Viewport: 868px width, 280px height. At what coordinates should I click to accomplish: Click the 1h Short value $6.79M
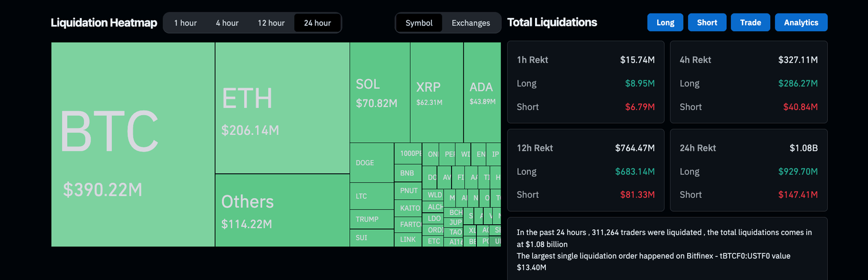[x=640, y=107]
